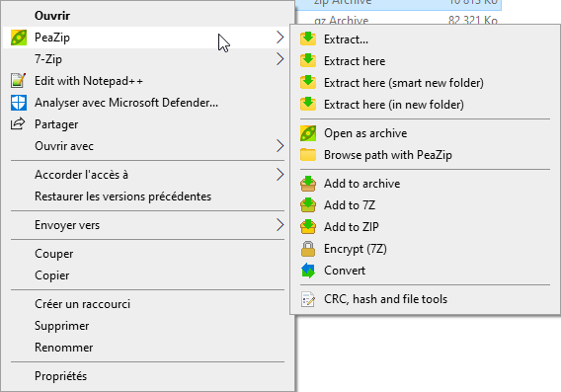
Task: Click the box icon beside Add to ZIP
Action: pos(308,227)
